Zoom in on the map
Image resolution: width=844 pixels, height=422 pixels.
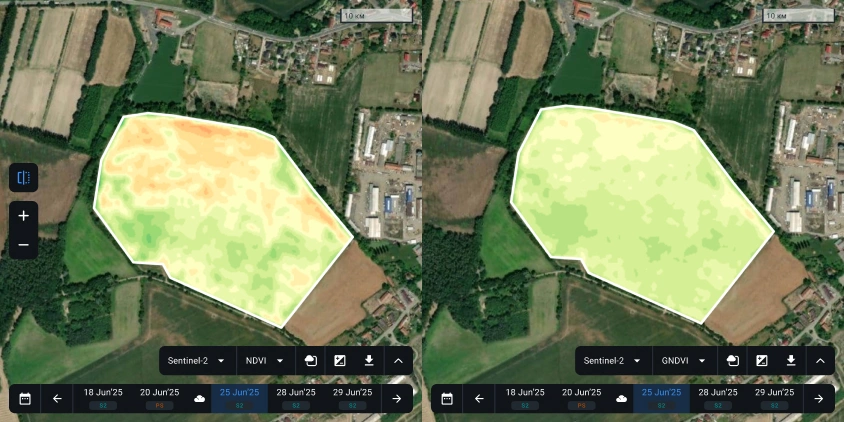click(23, 215)
